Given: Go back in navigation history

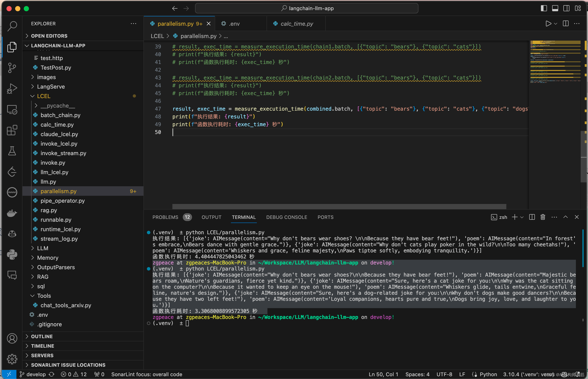Looking at the screenshot, I should click(175, 9).
